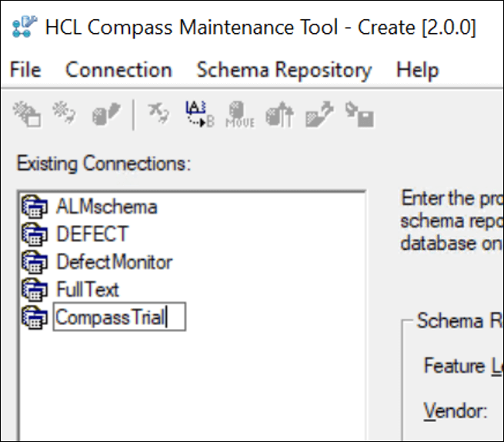Click the DefectMonitor database icon

(35, 262)
